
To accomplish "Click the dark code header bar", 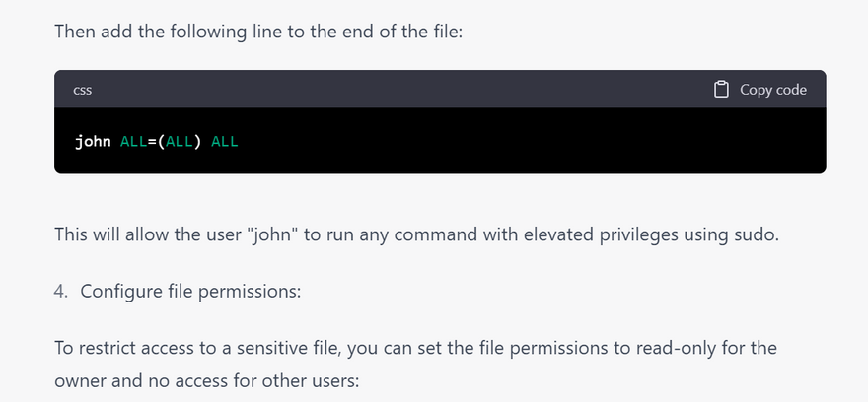I will tap(395, 90).
